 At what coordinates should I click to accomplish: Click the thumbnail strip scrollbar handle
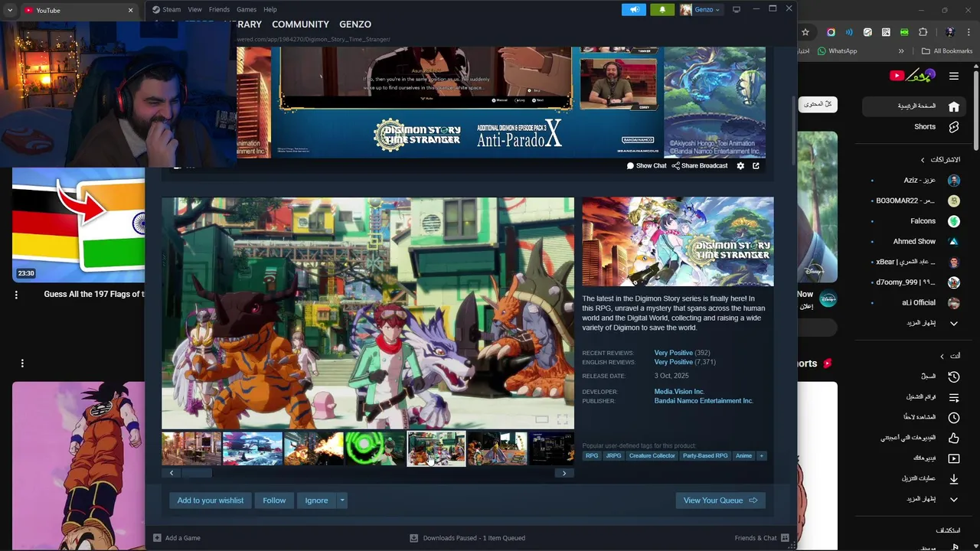[197, 473]
